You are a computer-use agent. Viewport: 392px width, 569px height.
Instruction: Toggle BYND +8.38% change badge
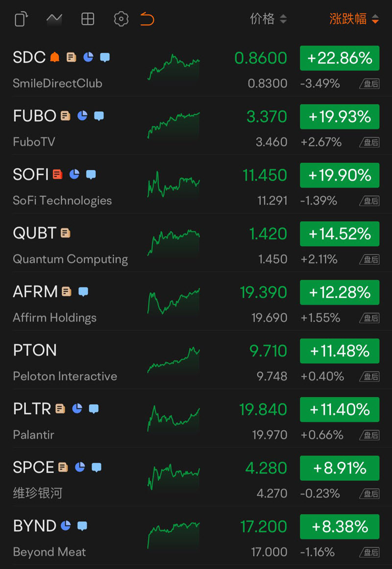[340, 526]
